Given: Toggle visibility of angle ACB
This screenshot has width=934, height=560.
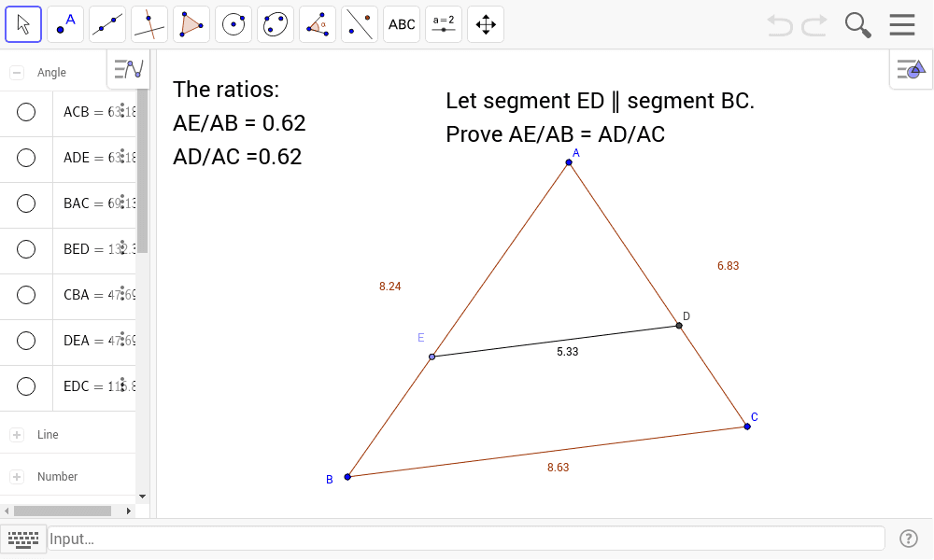Looking at the screenshot, I should click(x=26, y=112).
